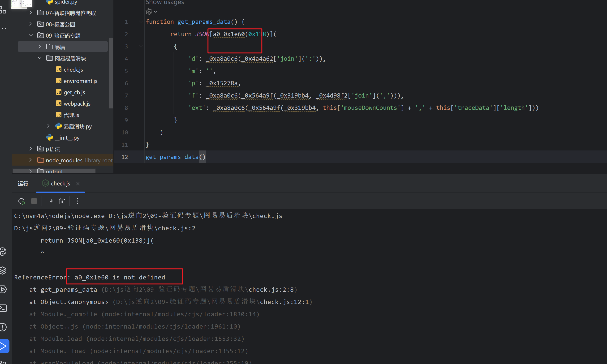Select the check.js run tab
Viewport: 607px width, 364px height.
pos(60,184)
